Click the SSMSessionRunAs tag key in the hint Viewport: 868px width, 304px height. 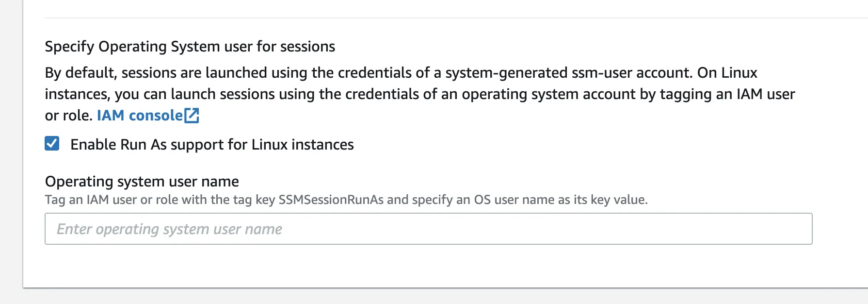[331, 200]
